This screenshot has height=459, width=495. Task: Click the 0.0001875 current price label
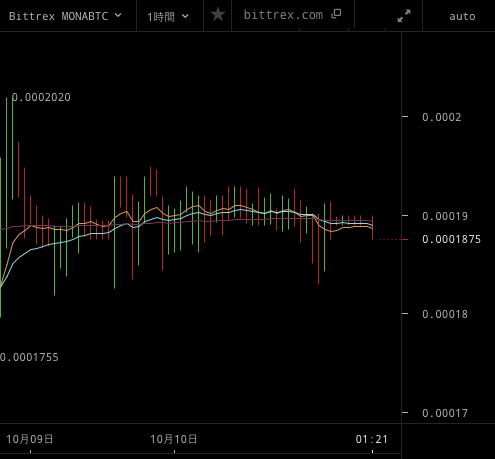(x=451, y=239)
